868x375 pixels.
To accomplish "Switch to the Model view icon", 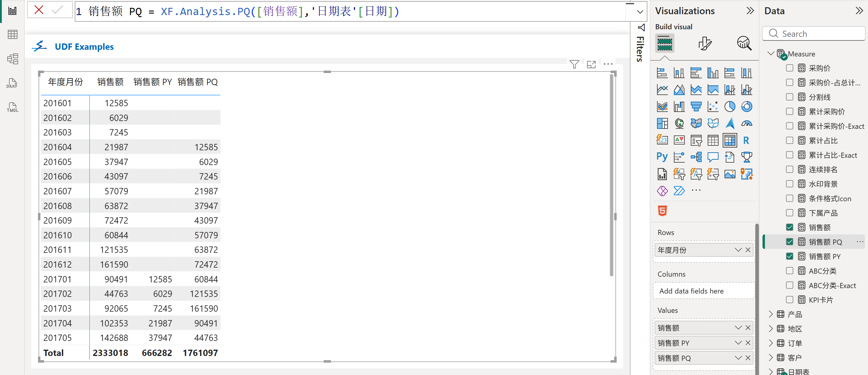I will 12,59.
